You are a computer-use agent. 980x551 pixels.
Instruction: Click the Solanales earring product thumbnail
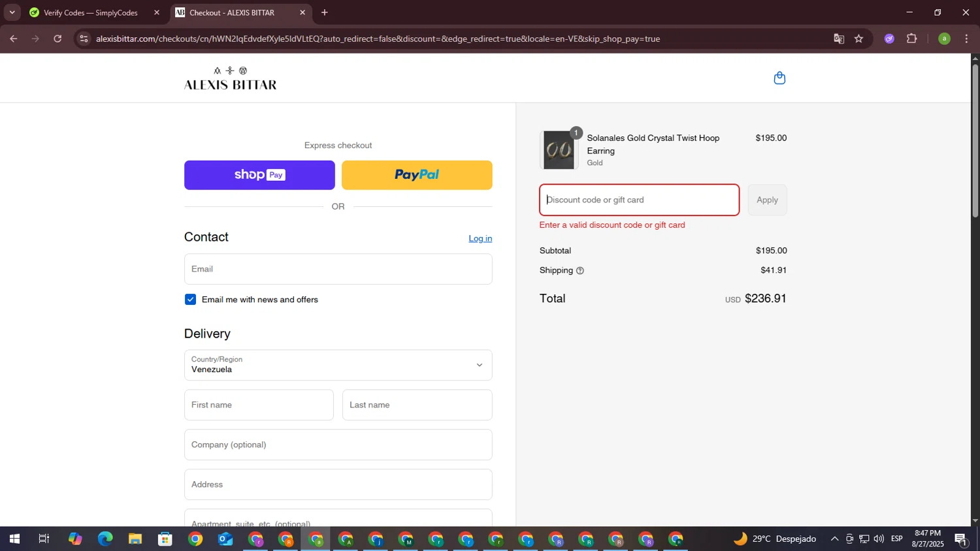click(x=559, y=150)
